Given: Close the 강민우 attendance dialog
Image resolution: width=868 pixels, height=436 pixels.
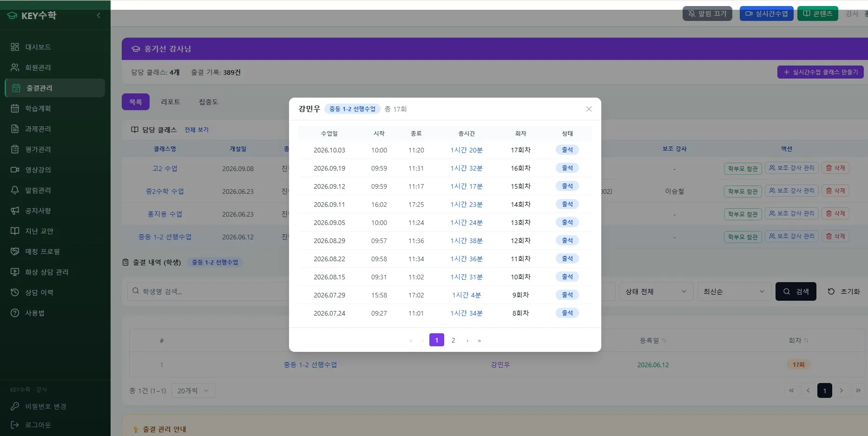Looking at the screenshot, I should (589, 109).
